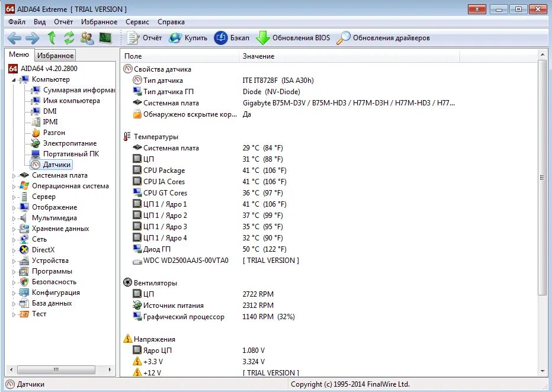
Task: Switch to the Меню tab
Action: click(x=19, y=54)
